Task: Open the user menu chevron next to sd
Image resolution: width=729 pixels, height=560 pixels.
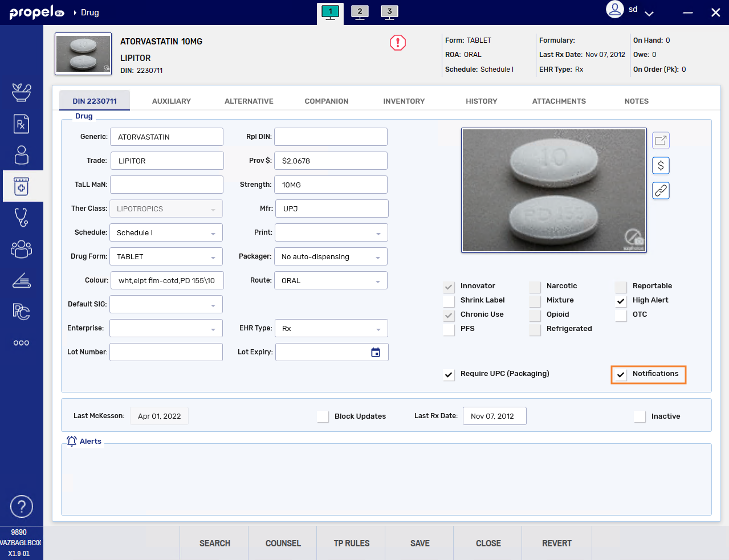Action: pyautogui.click(x=649, y=13)
